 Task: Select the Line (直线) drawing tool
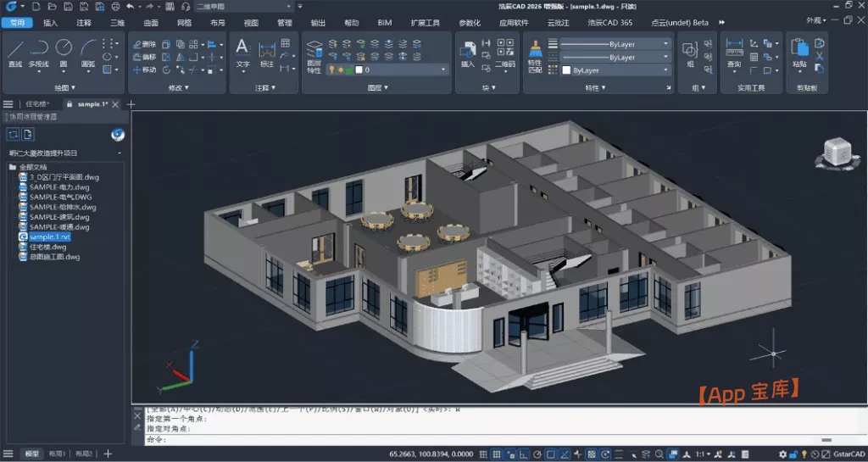(x=15, y=51)
